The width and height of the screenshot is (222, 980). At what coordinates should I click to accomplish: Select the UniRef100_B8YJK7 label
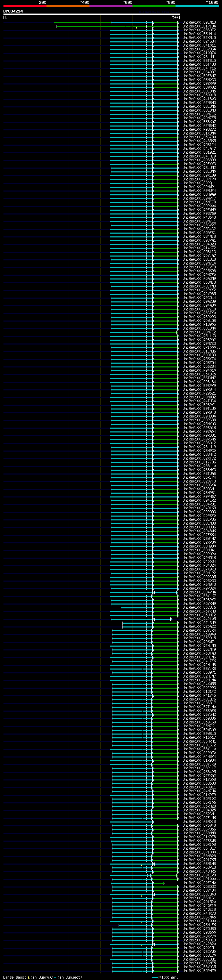pyautogui.click(x=199, y=596)
